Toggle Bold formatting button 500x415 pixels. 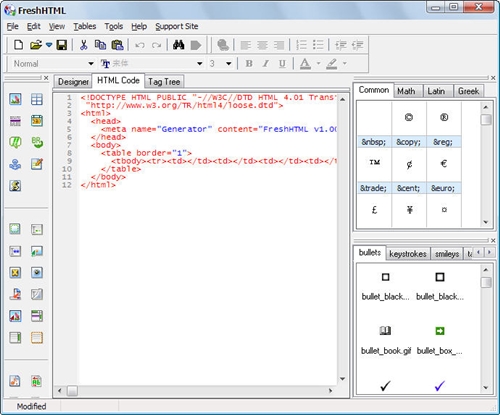pos(249,63)
